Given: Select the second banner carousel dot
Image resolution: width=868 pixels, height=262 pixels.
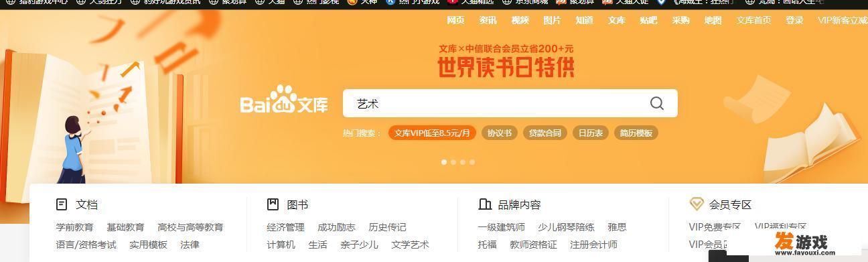Looking at the screenshot, I should click(453, 161).
